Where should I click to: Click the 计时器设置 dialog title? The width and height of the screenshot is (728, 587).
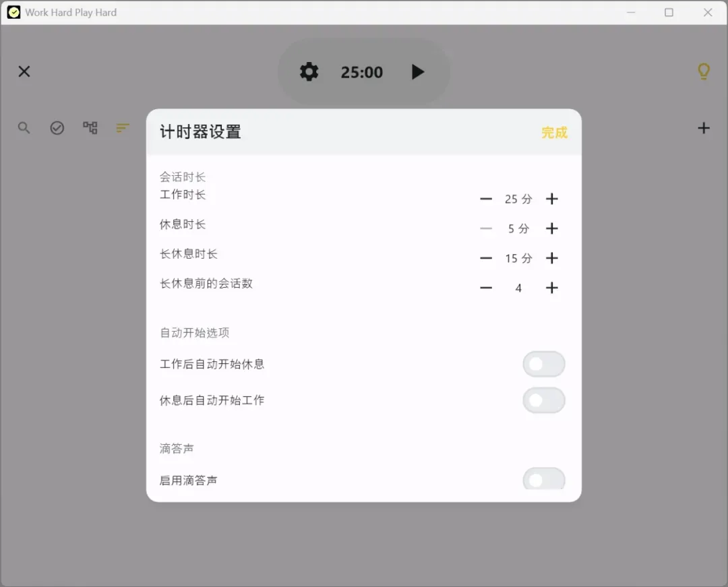200,132
